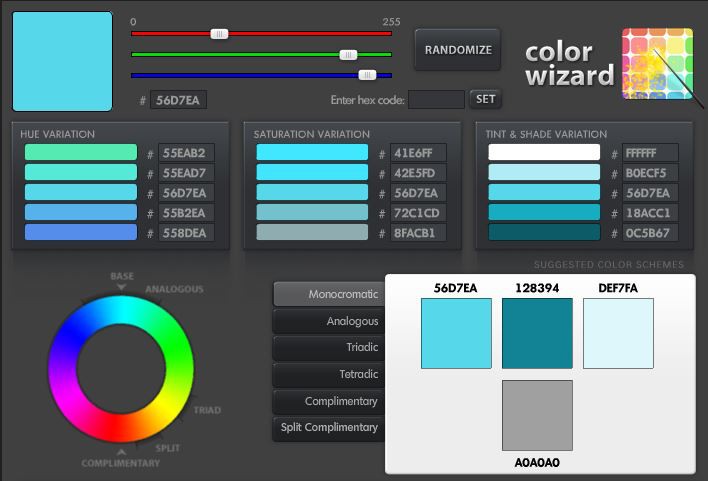Click the hex text 18ACC1 in Tint & Shade
The image size is (708, 481).
pyautogui.click(x=648, y=213)
